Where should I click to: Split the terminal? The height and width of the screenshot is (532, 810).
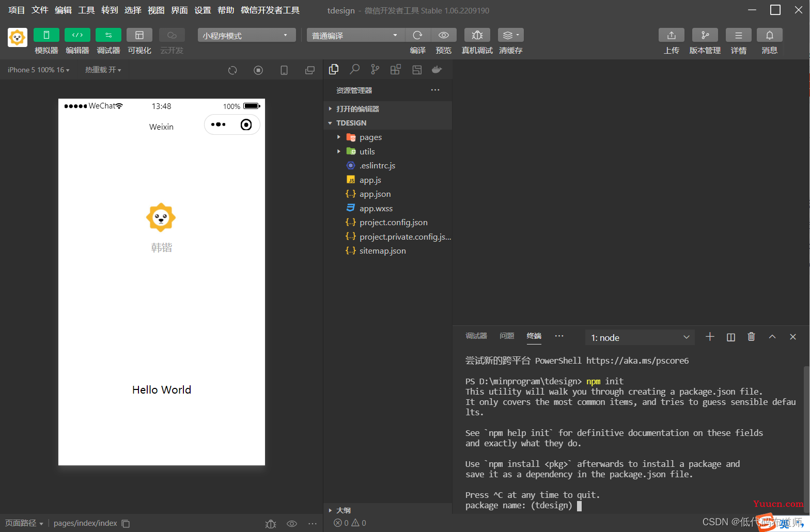click(x=731, y=337)
